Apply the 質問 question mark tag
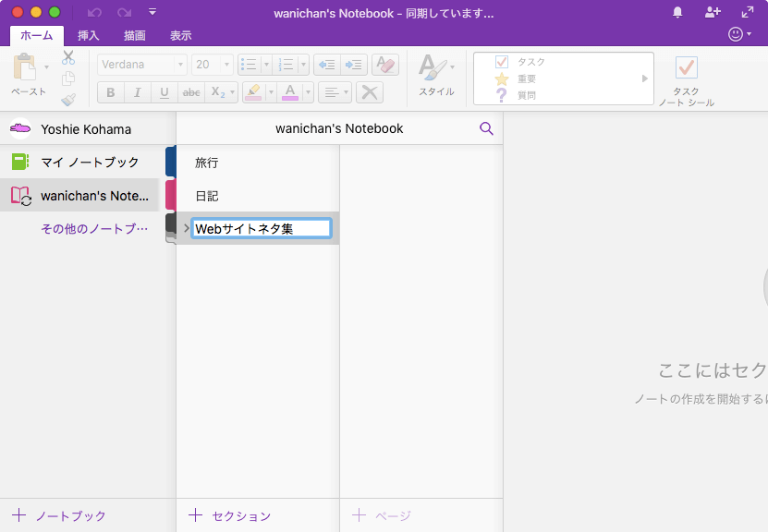The width and height of the screenshot is (768, 532). [516, 95]
